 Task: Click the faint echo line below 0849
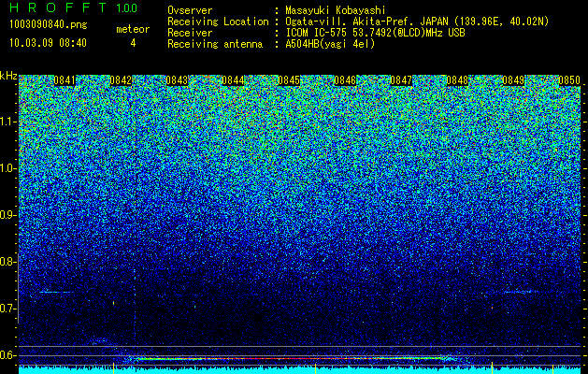point(520,292)
